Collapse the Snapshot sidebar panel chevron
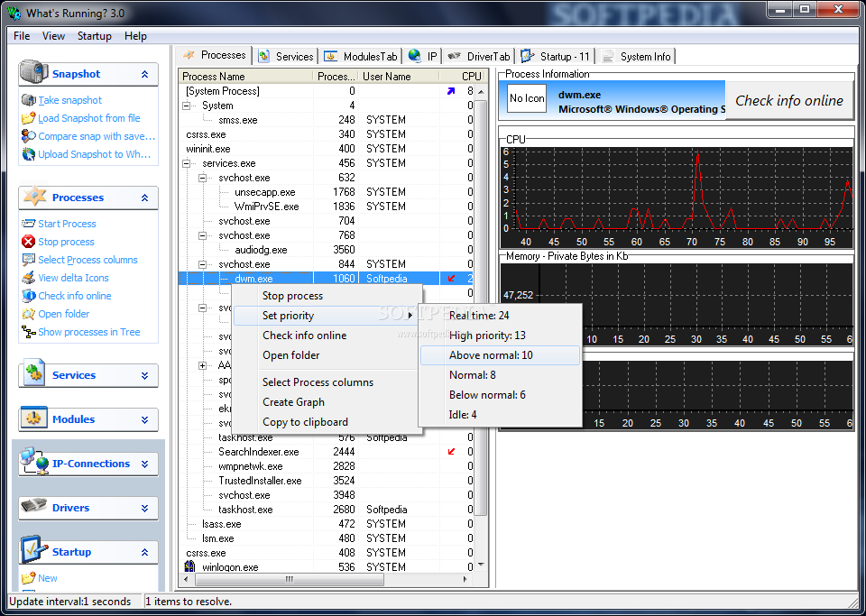This screenshot has height=616, width=866. [x=144, y=74]
